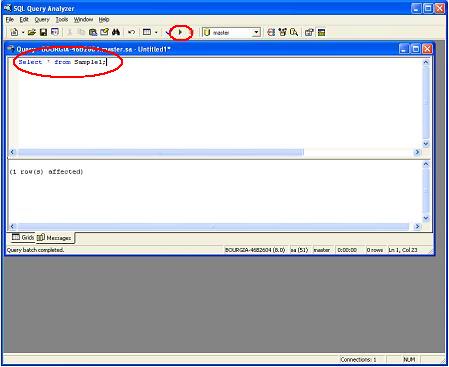Click the Parse Query checkmark icon
Screen dimensions: 449x367
pyautogui.click(x=168, y=32)
